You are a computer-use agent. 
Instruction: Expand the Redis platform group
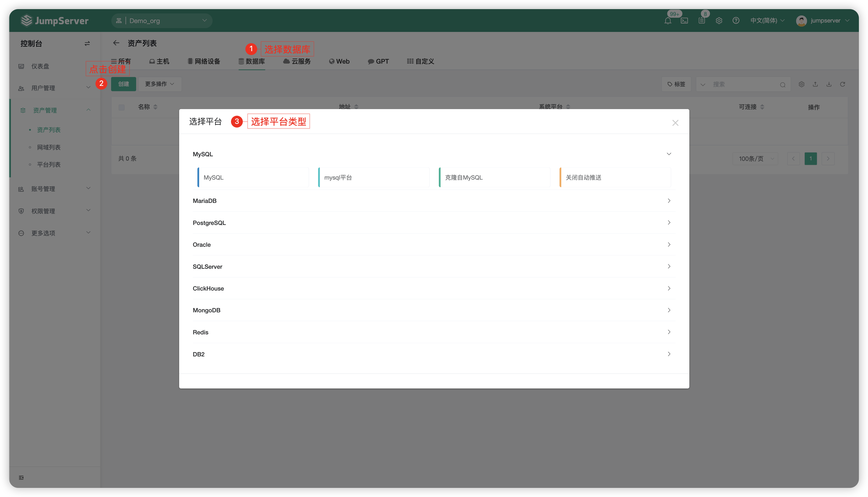(434, 332)
